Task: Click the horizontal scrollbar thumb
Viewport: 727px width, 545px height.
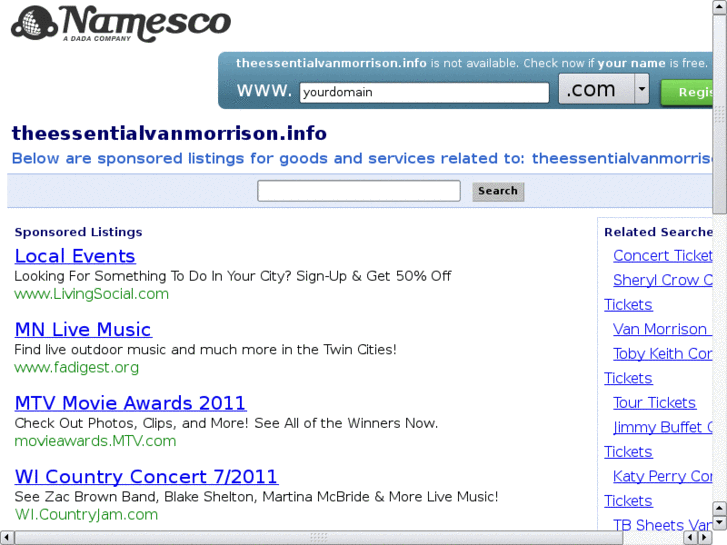Action: pyautogui.click(x=319, y=538)
